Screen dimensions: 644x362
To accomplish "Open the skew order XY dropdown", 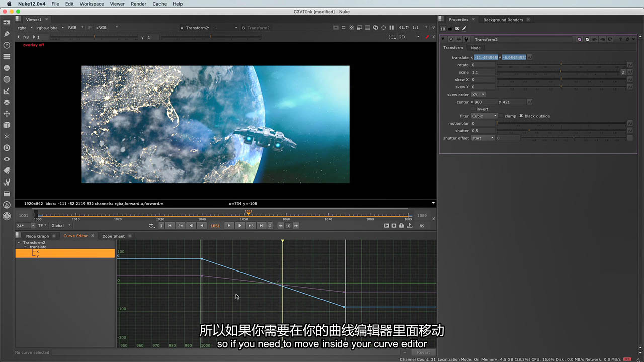I will (x=478, y=95).
